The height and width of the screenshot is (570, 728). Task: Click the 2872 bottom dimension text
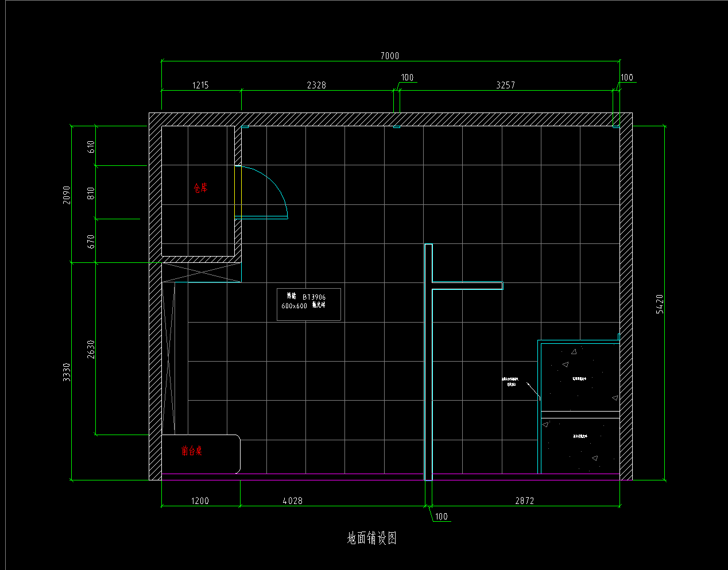(524, 501)
